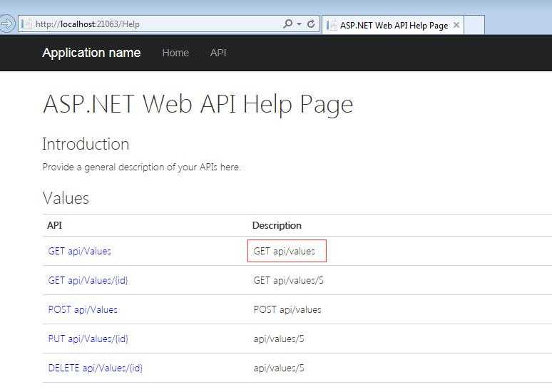Open a new browser tab

(x=474, y=25)
